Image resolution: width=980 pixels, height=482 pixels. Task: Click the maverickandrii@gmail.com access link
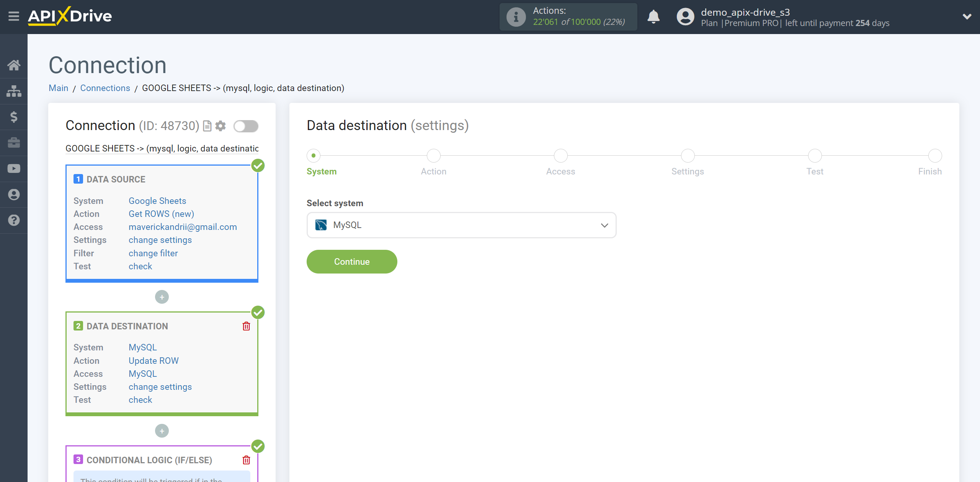point(183,227)
